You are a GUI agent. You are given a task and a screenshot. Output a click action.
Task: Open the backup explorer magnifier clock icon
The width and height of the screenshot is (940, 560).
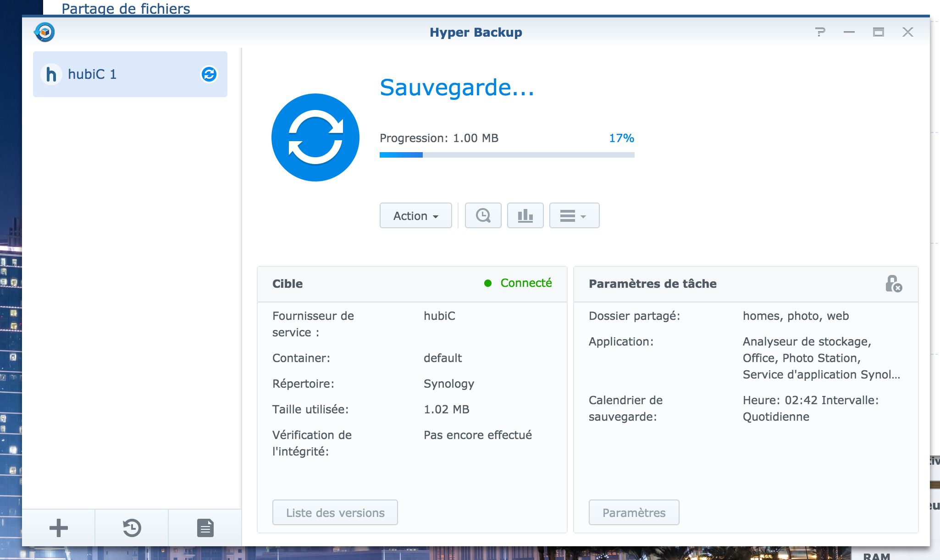(x=483, y=215)
